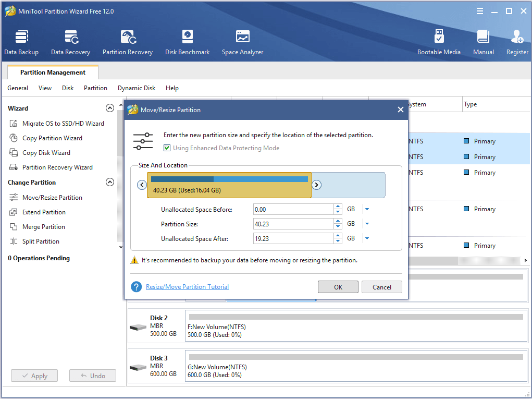Open the View menu
The height and width of the screenshot is (399, 532).
45,88
